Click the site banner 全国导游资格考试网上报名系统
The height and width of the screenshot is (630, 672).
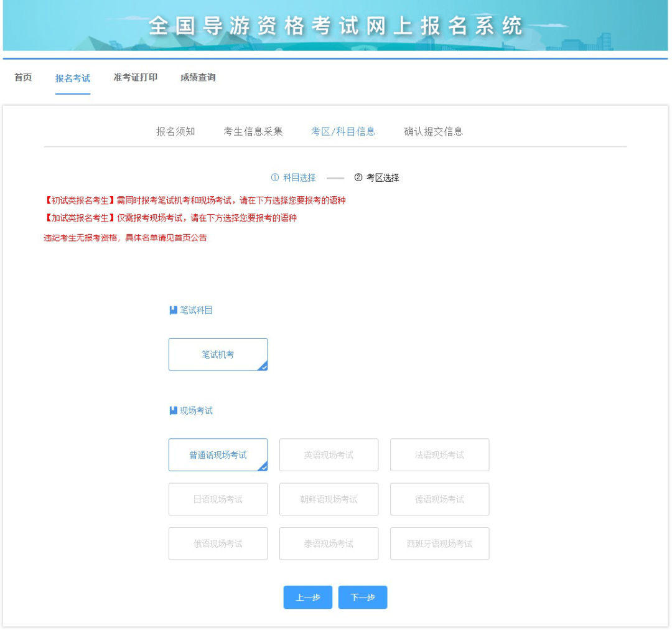(336, 26)
